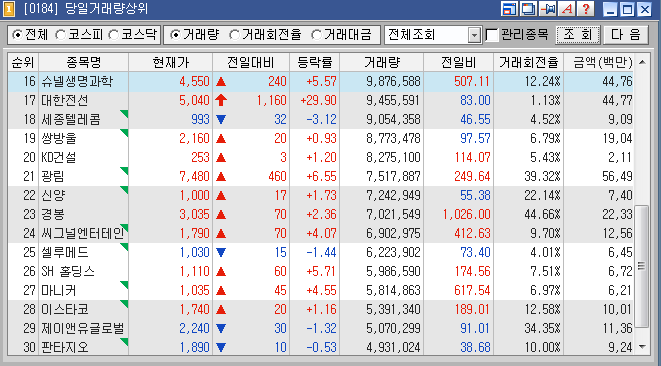Click the up arrow icon in 대한전선 row
The height and width of the screenshot is (366, 661).
(x=221, y=100)
